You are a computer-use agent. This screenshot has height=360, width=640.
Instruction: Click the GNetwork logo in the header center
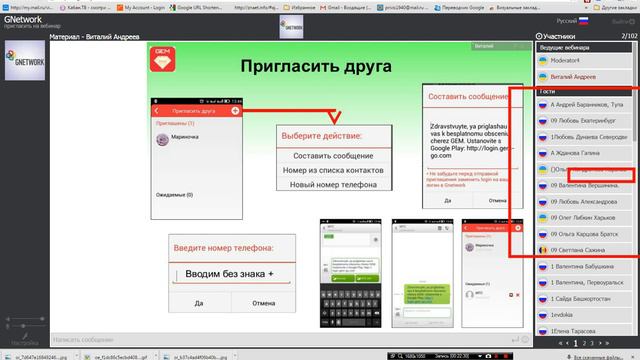point(291,27)
